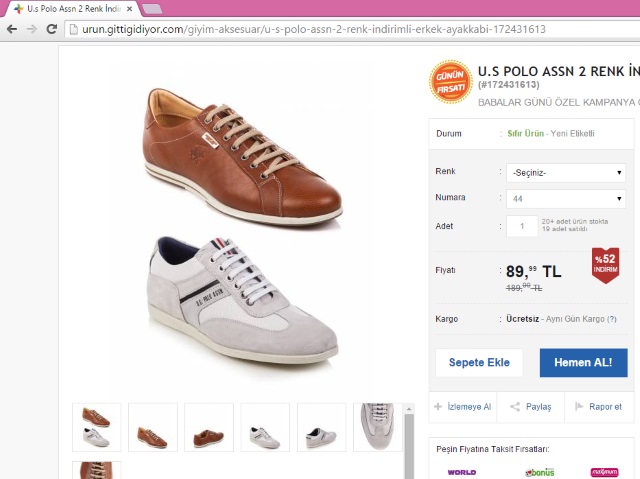Reload the page with the refresh icon
The height and width of the screenshot is (479, 640).
[x=51, y=29]
